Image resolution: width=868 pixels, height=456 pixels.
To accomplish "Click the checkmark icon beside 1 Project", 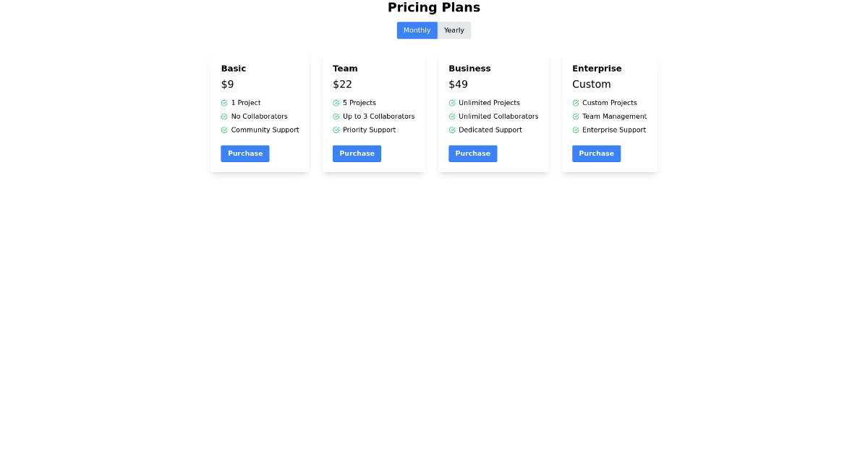I will 224,103.
